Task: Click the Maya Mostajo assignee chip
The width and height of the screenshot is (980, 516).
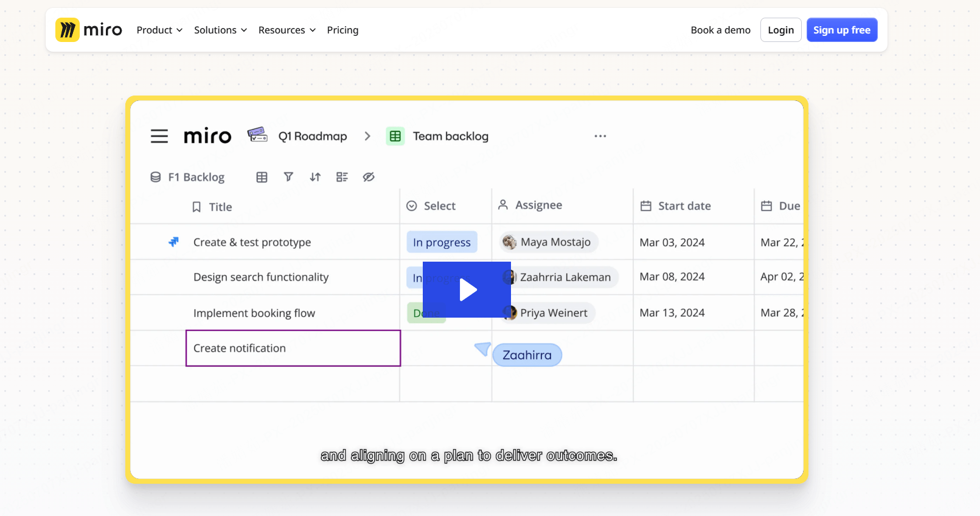Action: (x=549, y=242)
